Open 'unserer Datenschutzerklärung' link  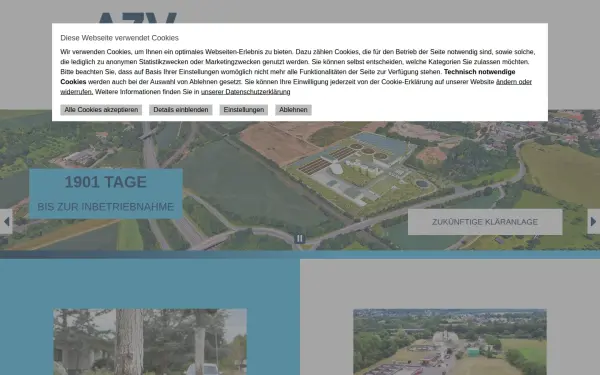246,92
